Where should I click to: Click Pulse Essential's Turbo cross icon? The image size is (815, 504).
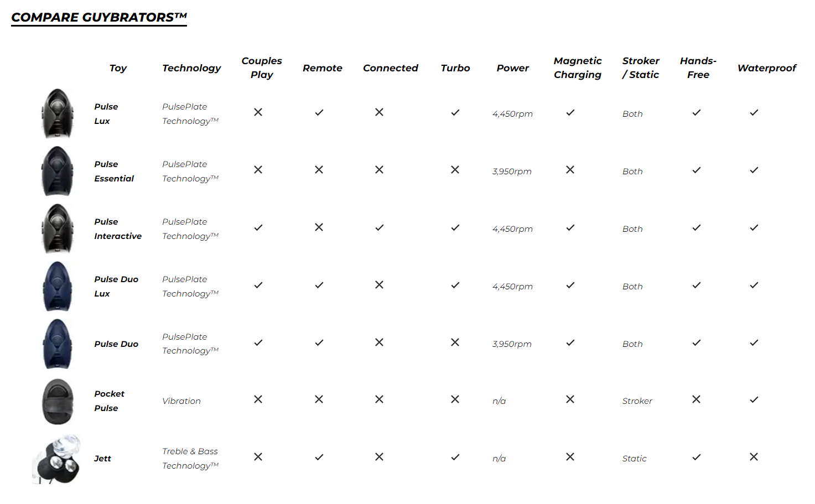coord(455,170)
